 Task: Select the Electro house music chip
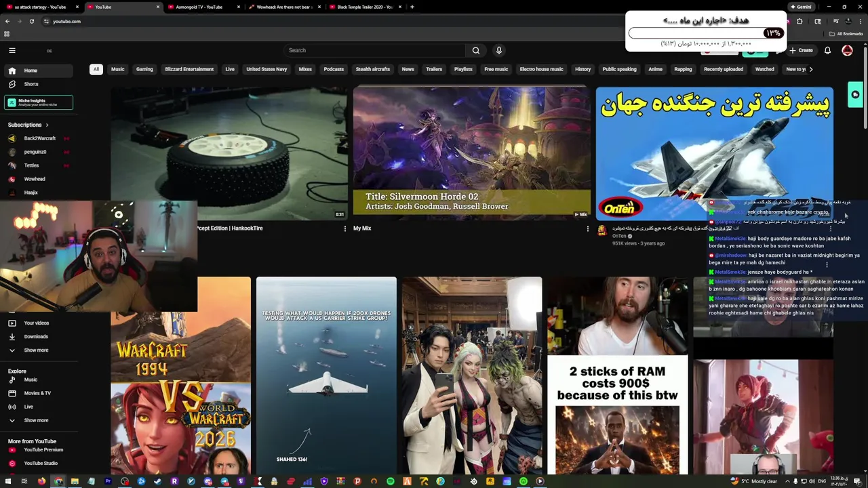point(541,69)
